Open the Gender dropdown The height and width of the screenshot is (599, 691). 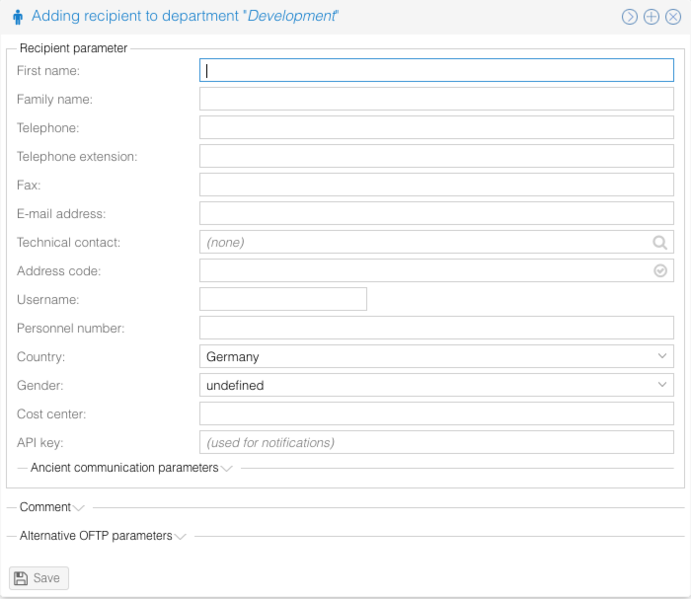pyautogui.click(x=437, y=385)
